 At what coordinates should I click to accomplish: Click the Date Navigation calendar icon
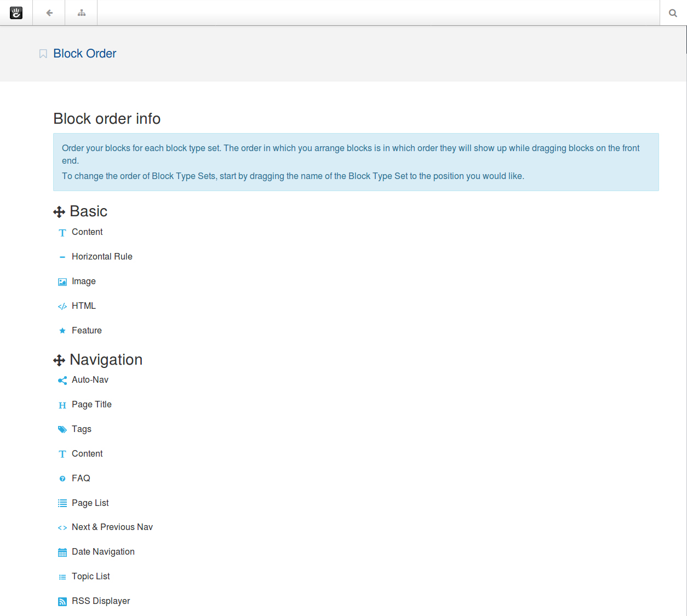point(62,552)
